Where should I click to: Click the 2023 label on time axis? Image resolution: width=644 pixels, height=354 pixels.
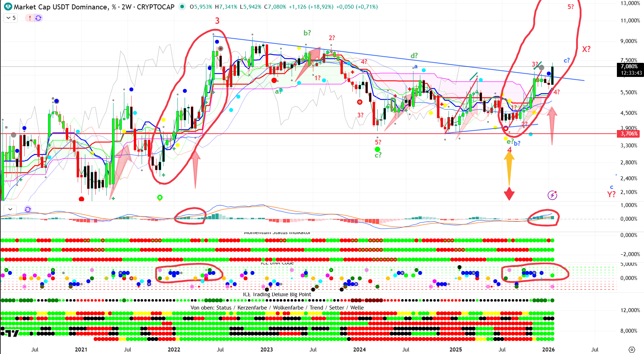click(267, 349)
